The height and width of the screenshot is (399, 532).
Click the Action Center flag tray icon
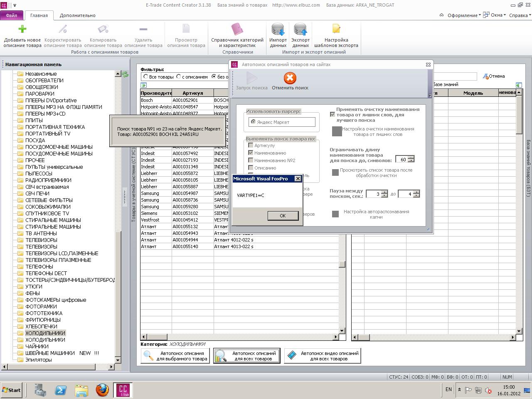coord(468,390)
